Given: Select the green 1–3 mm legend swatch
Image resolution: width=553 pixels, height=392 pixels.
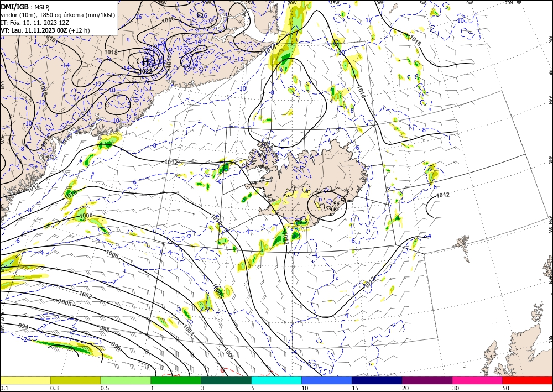Looking at the screenshot, I should click(176, 380).
